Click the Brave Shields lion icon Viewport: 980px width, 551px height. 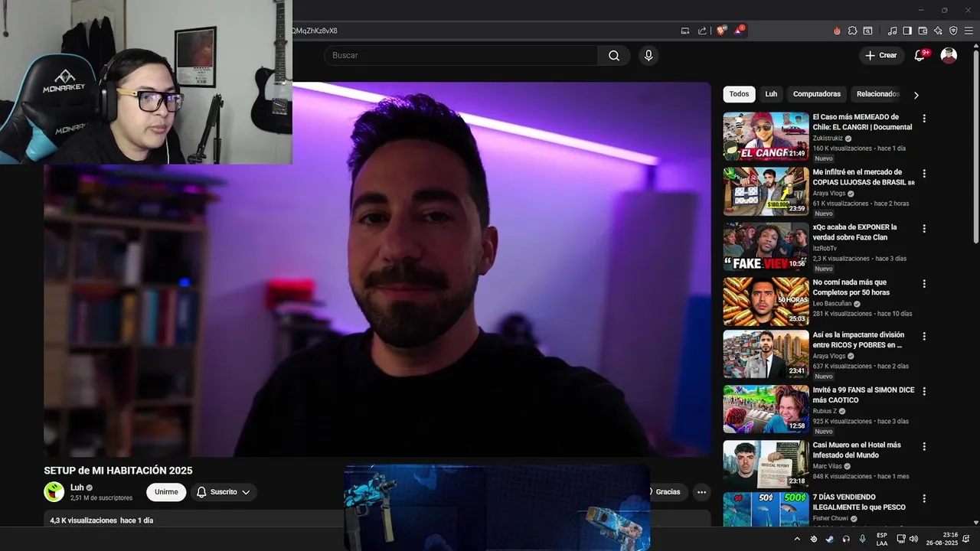tap(721, 31)
